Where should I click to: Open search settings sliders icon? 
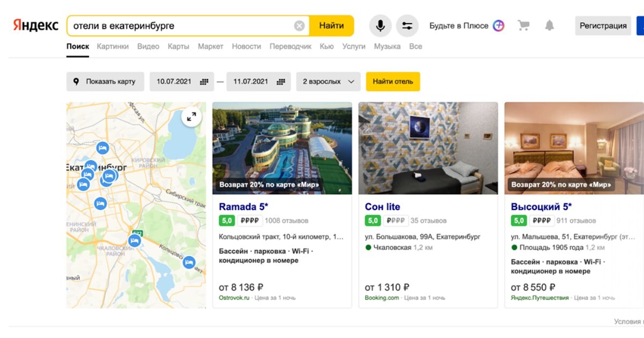click(407, 26)
